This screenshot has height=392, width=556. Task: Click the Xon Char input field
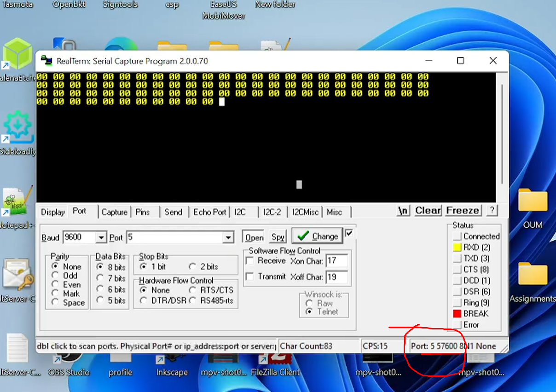(x=336, y=261)
